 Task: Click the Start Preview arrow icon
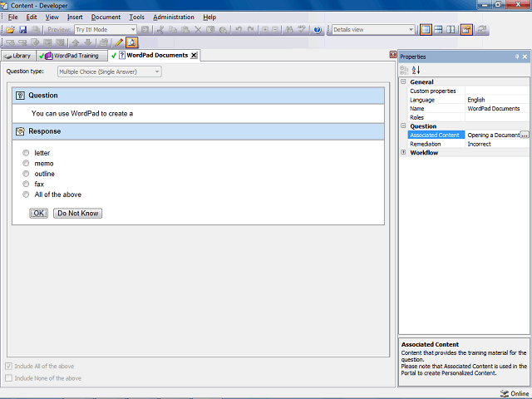click(x=145, y=30)
